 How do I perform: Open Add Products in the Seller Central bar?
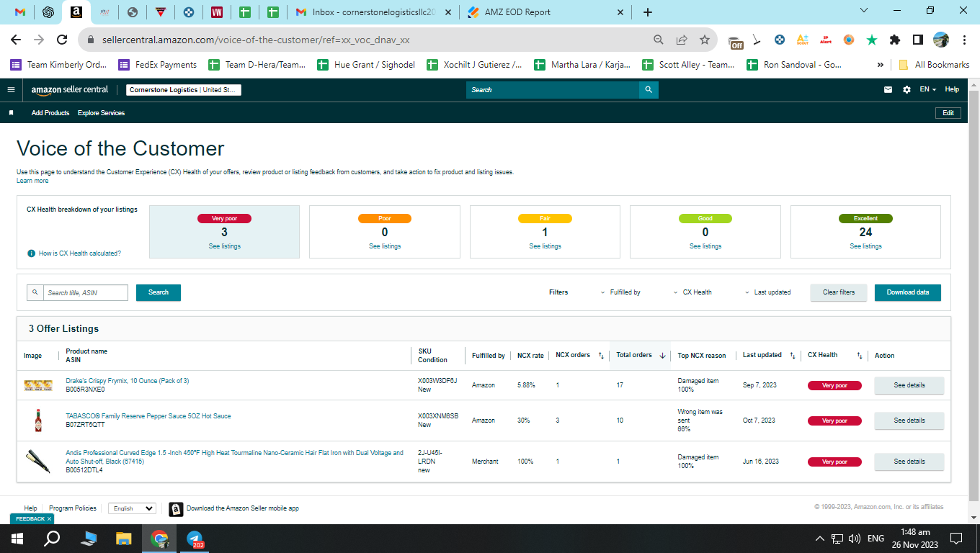(x=50, y=113)
